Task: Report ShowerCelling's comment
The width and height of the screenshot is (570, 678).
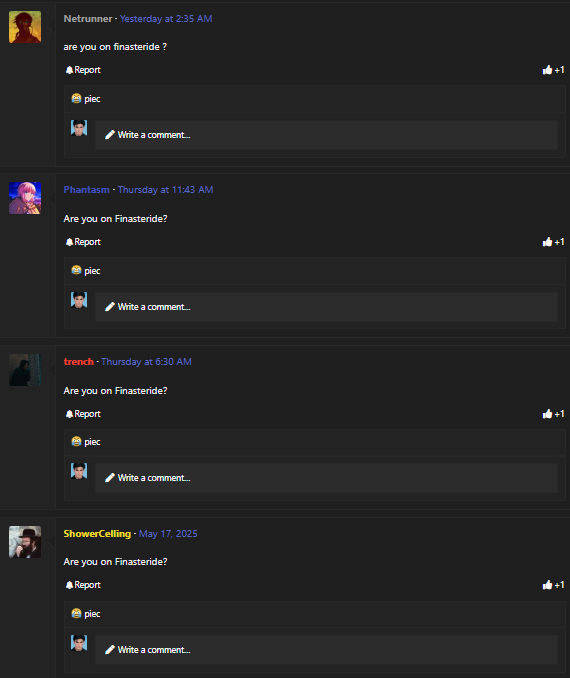Action: [x=83, y=585]
